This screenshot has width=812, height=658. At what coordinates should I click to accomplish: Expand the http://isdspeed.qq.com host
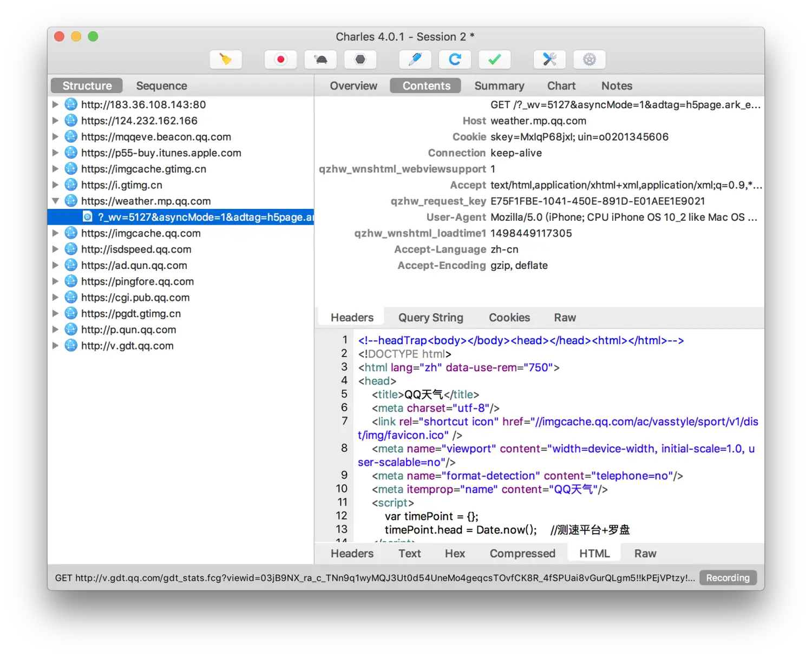[55, 249]
